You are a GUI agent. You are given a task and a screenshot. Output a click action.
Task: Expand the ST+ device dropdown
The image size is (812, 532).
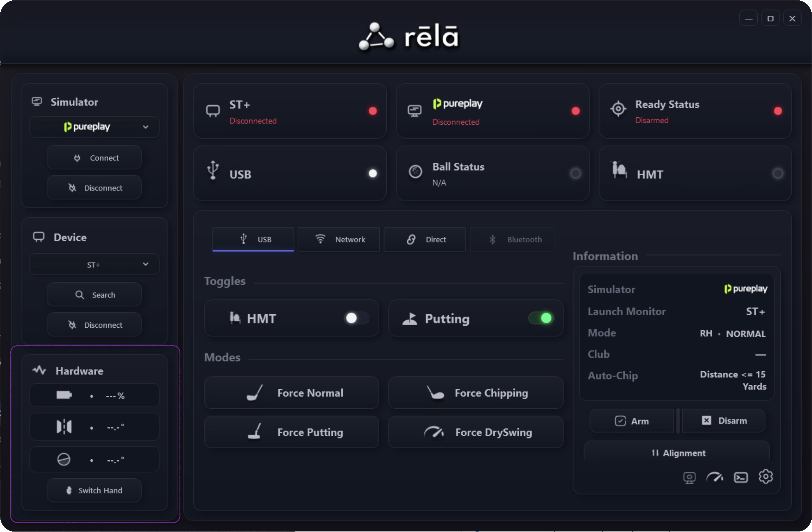pyautogui.click(x=94, y=265)
